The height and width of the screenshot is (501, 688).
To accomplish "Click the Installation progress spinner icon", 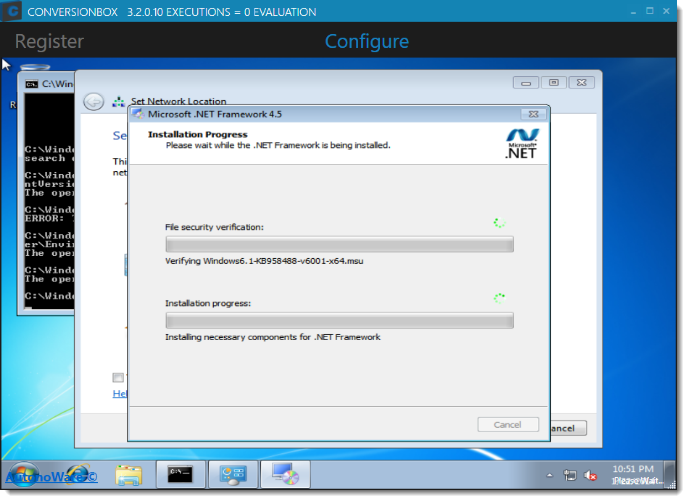I will point(499,298).
